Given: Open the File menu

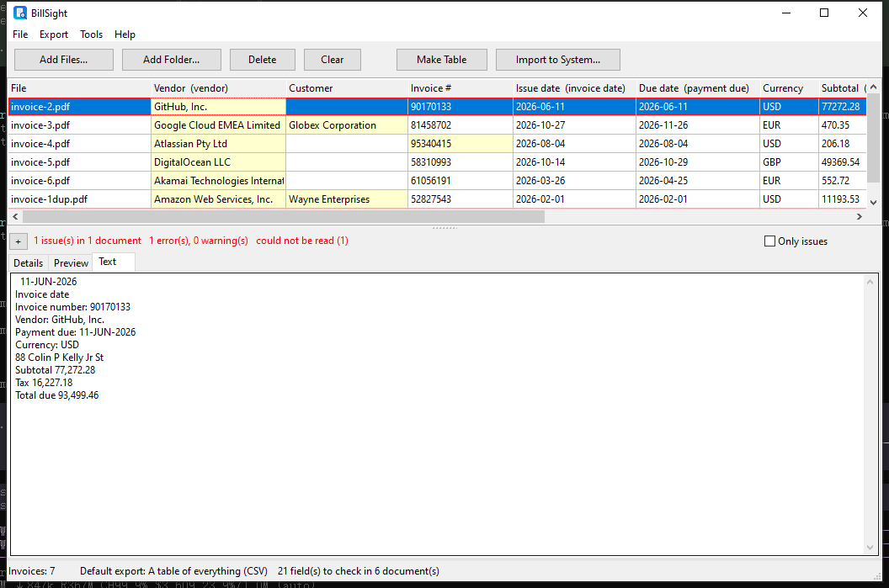Looking at the screenshot, I should point(20,34).
